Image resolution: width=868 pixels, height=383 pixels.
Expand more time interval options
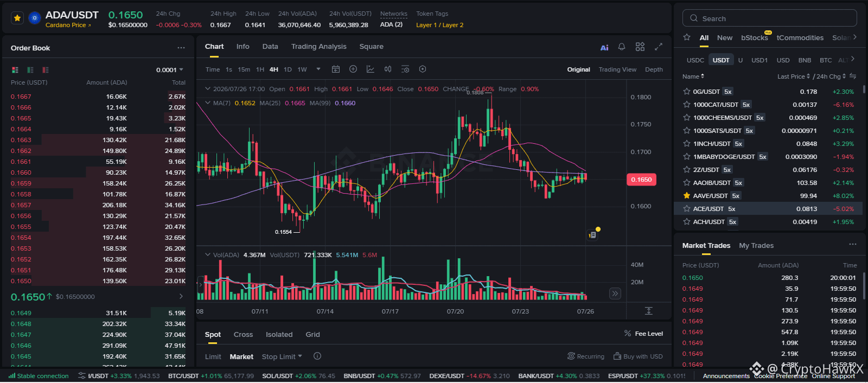click(318, 69)
